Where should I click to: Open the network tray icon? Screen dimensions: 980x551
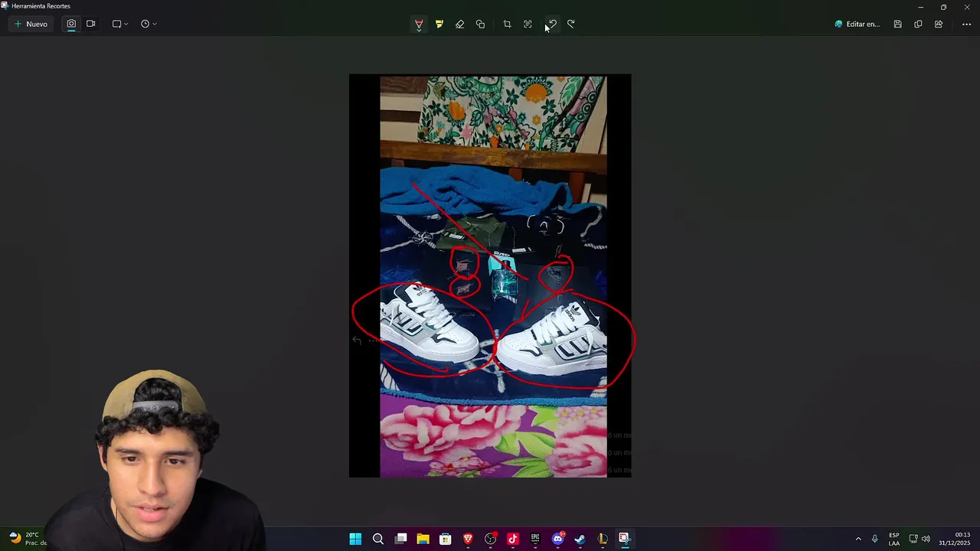coord(913,539)
